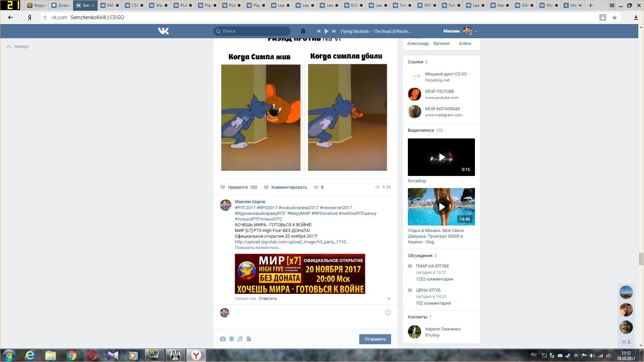Attach a photo with the camera icon
Screen dimensions: 644x362
pos(223,339)
